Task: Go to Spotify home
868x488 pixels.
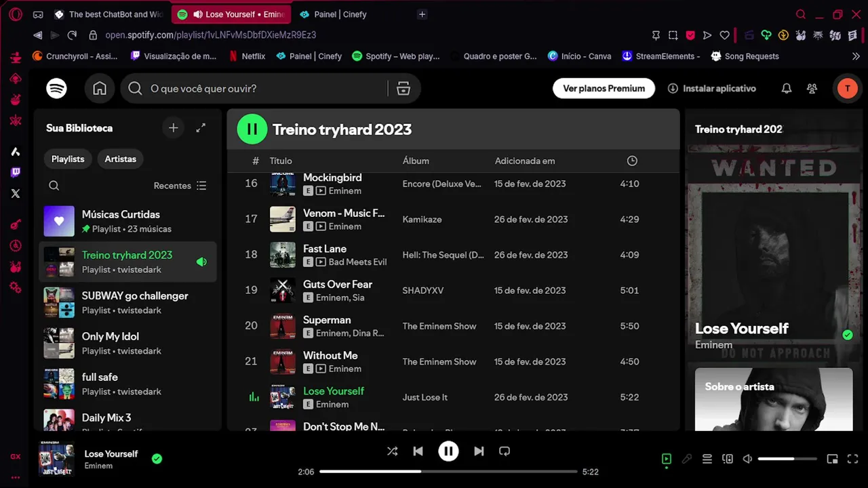Action: (100, 88)
